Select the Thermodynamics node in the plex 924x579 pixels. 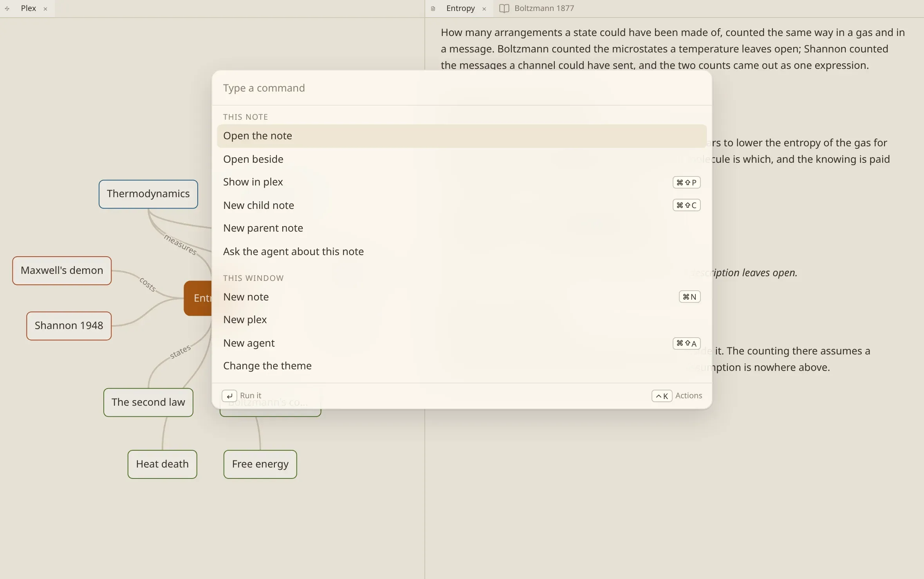148,194
